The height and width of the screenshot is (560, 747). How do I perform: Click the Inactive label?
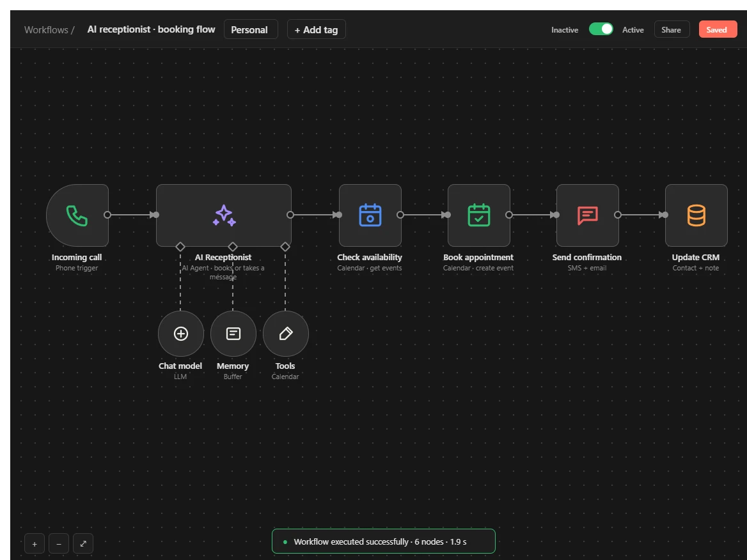[565, 29]
